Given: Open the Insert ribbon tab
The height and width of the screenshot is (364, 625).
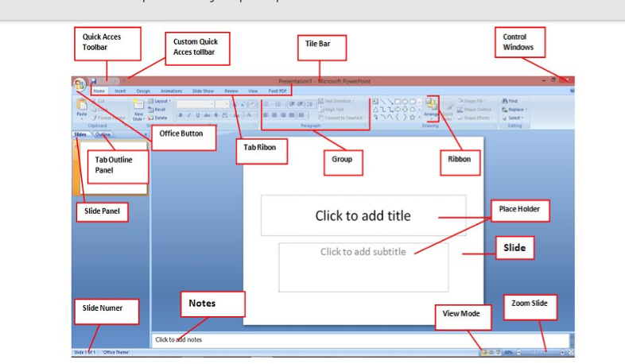Looking at the screenshot, I should [120, 91].
